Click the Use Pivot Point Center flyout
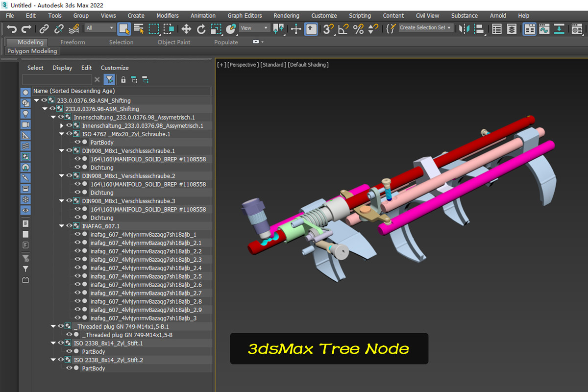The height and width of the screenshot is (392, 588). 278,29
